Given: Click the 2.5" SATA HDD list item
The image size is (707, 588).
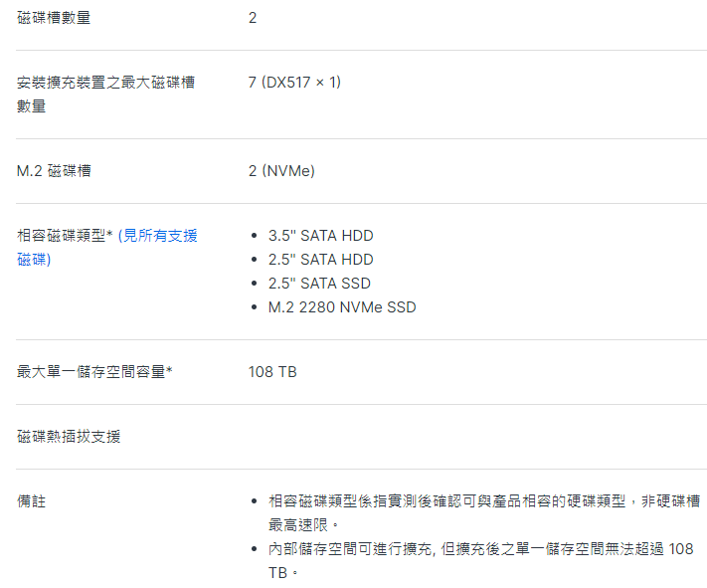Looking at the screenshot, I should (320, 260).
